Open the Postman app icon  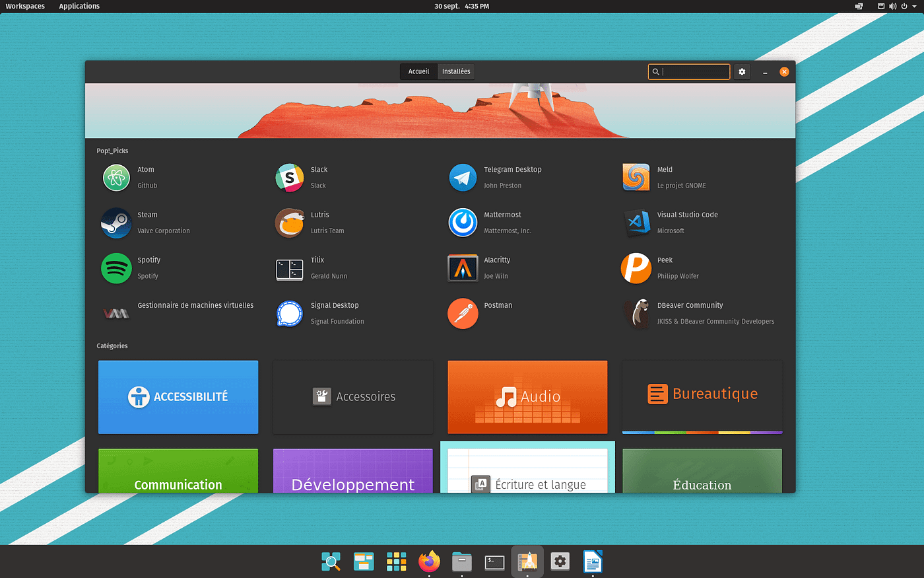[x=463, y=314]
